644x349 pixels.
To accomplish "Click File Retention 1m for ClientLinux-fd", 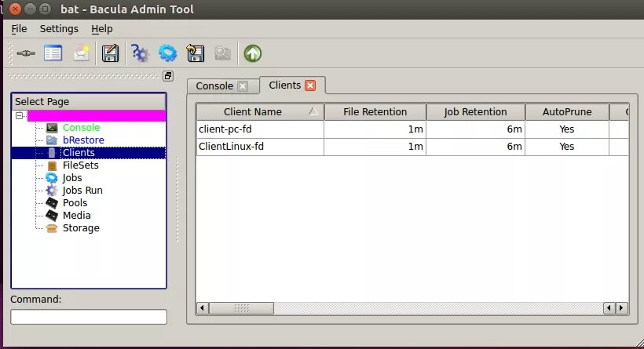I will click(x=375, y=147).
